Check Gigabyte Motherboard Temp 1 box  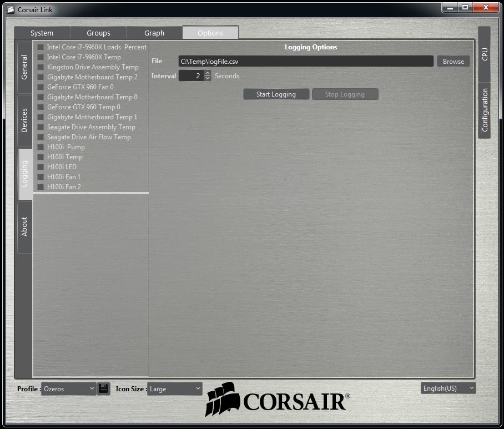tap(41, 117)
